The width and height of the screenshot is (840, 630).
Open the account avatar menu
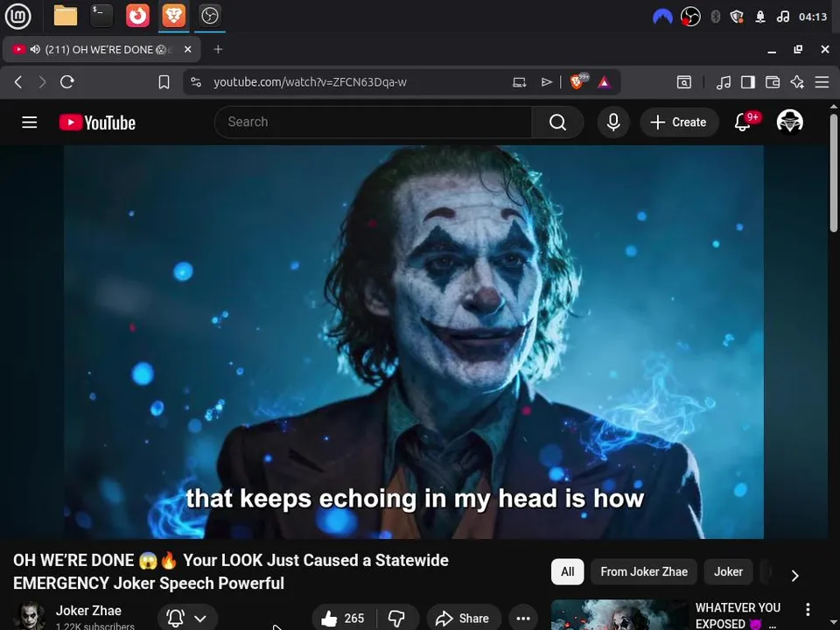tap(789, 122)
